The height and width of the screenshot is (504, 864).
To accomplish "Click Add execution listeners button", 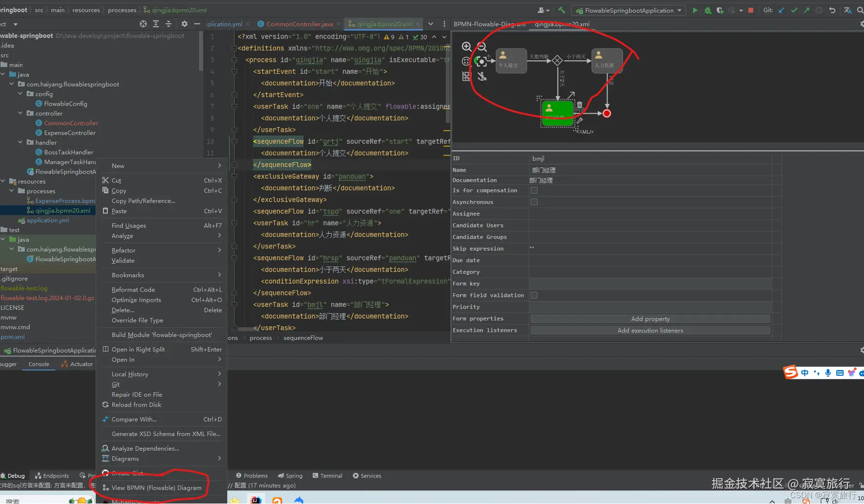I will 650,331.
